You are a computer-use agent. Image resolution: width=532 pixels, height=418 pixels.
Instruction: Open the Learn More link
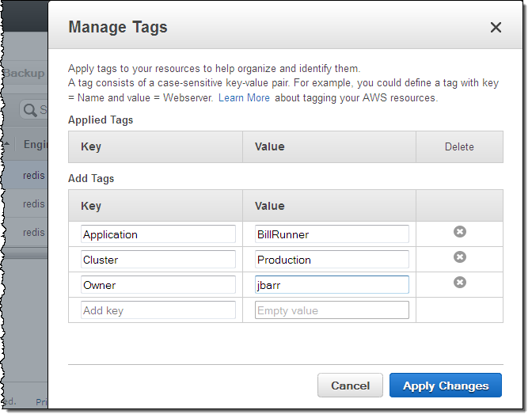244,98
